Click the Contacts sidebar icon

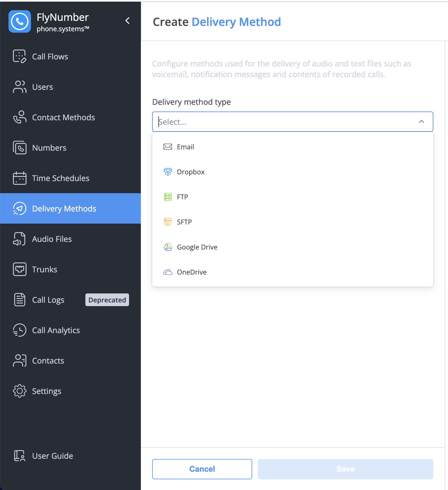point(20,360)
